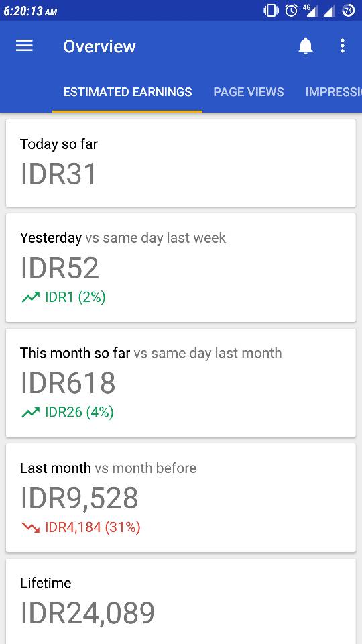
Task: Tap the vibrate mode status icon
Action: pyautogui.click(x=271, y=11)
